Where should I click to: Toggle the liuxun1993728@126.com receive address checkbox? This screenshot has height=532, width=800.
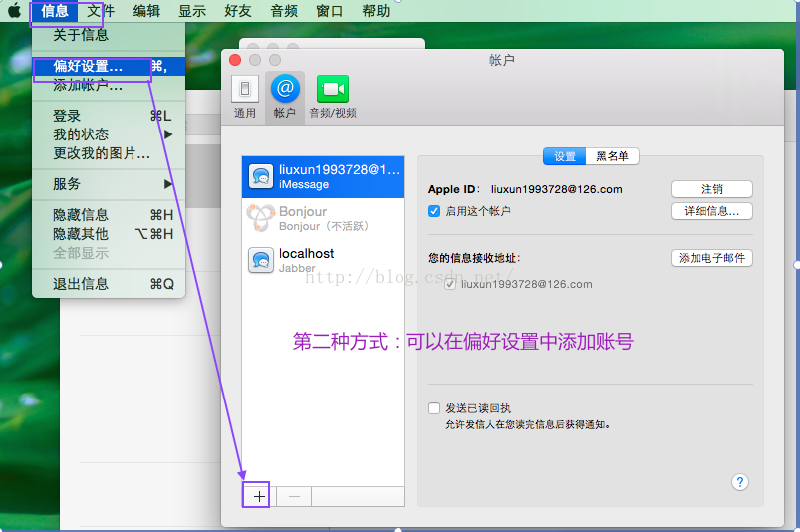pos(449,284)
